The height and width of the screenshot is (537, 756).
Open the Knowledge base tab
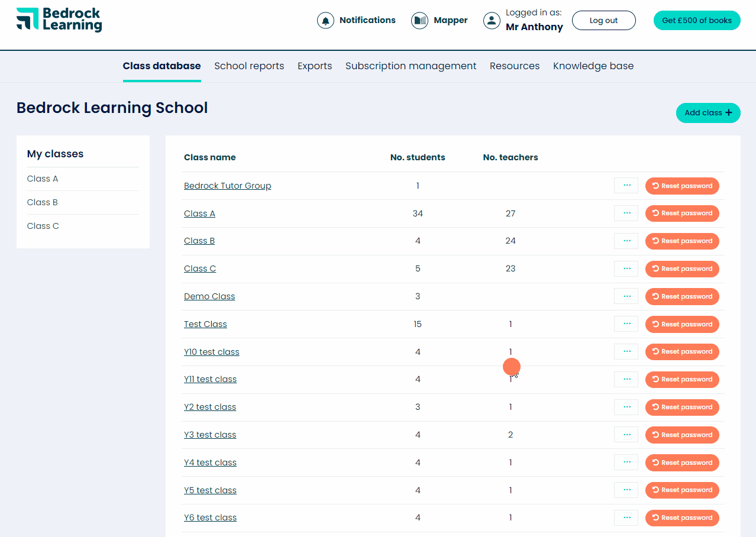pos(593,66)
